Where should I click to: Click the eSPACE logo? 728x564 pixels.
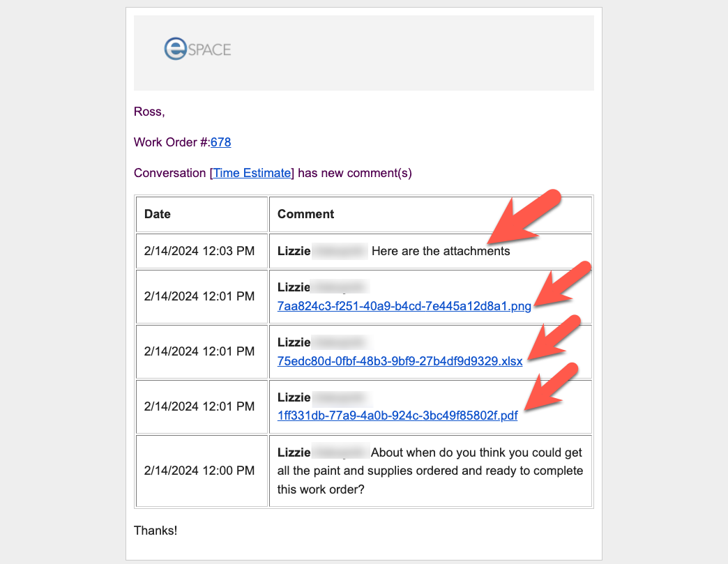tap(197, 49)
